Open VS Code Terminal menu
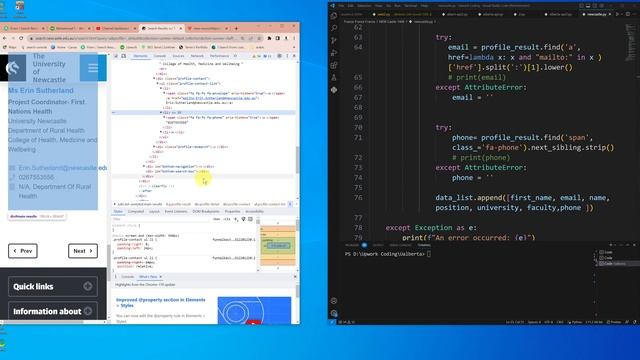The image size is (640, 360). [410, 6]
